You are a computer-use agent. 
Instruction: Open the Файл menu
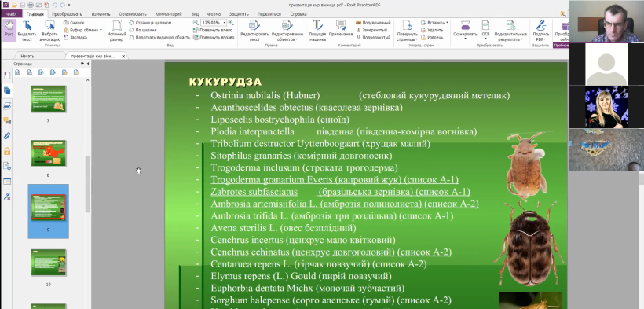tap(11, 13)
